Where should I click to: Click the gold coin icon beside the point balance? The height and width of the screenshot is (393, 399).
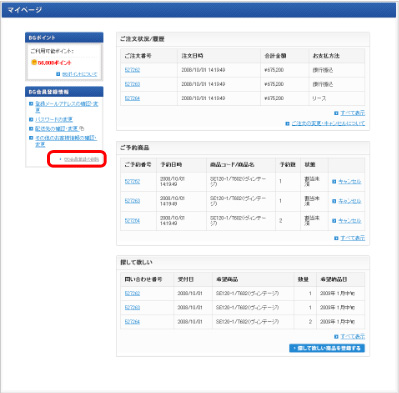point(34,62)
